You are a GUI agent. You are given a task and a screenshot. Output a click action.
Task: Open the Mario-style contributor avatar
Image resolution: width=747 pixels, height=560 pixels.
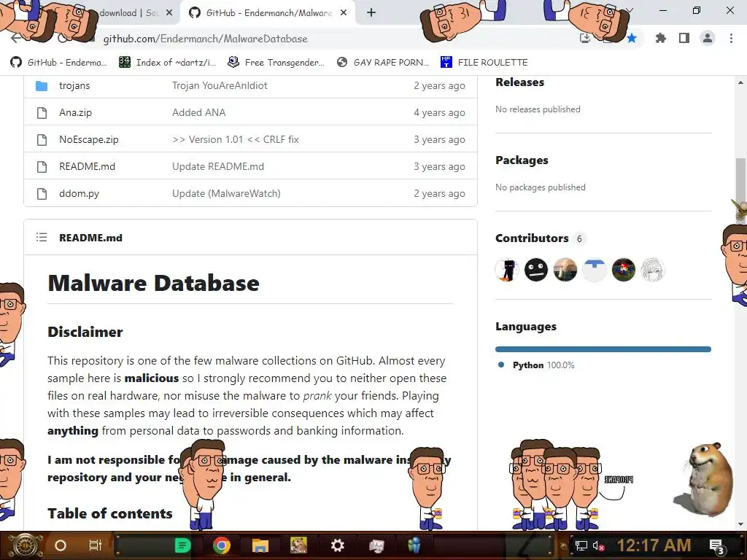click(x=623, y=270)
